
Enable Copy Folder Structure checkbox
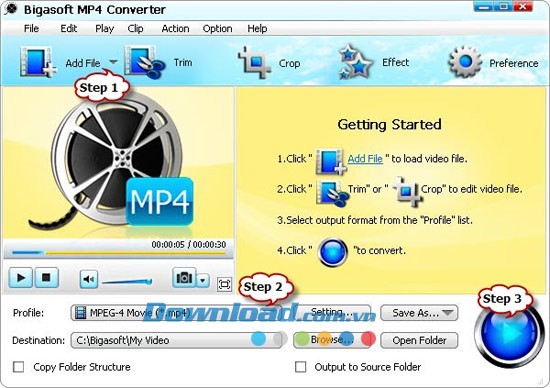[19, 367]
